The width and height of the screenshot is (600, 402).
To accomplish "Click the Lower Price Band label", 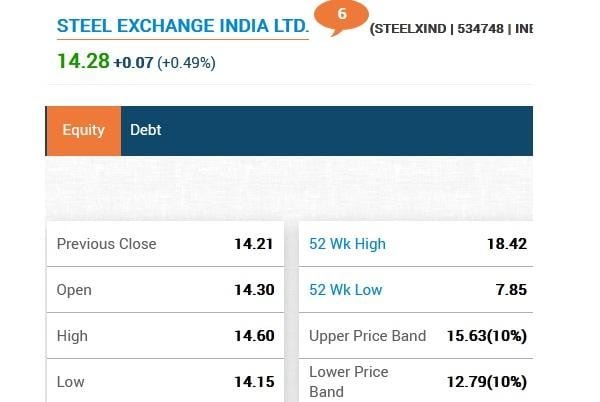I will click(349, 381).
